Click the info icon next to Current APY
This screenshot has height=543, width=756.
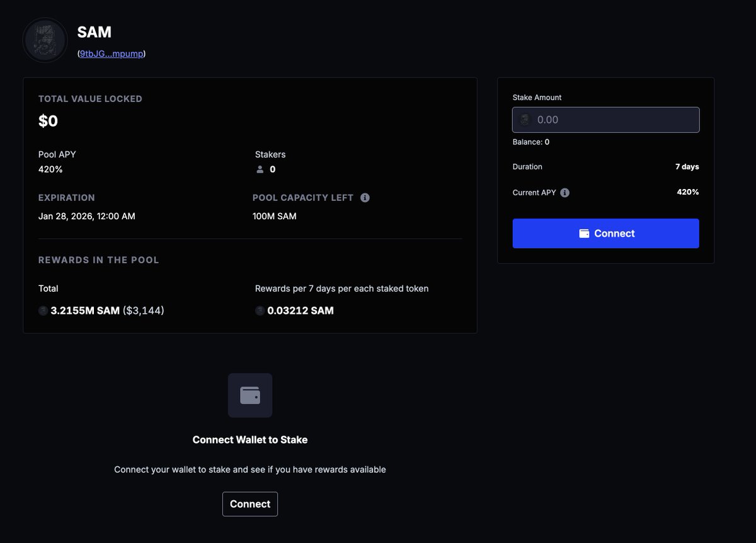(565, 193)
